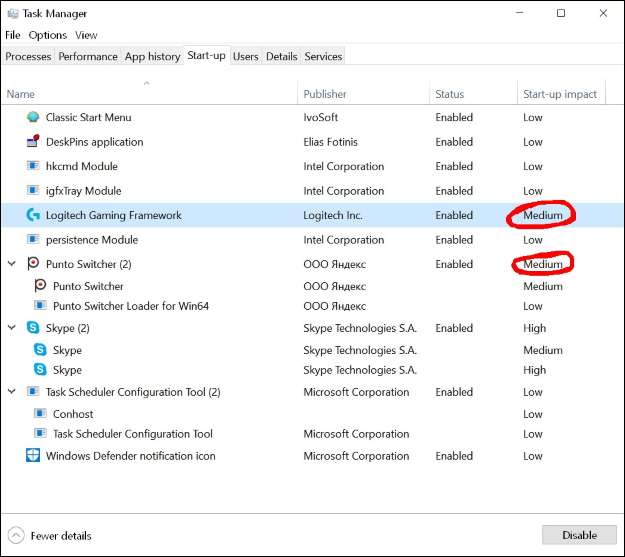Click the Punto Switcher group icon
Viewport: 625px width, 557px height.
tap(33, 264)
